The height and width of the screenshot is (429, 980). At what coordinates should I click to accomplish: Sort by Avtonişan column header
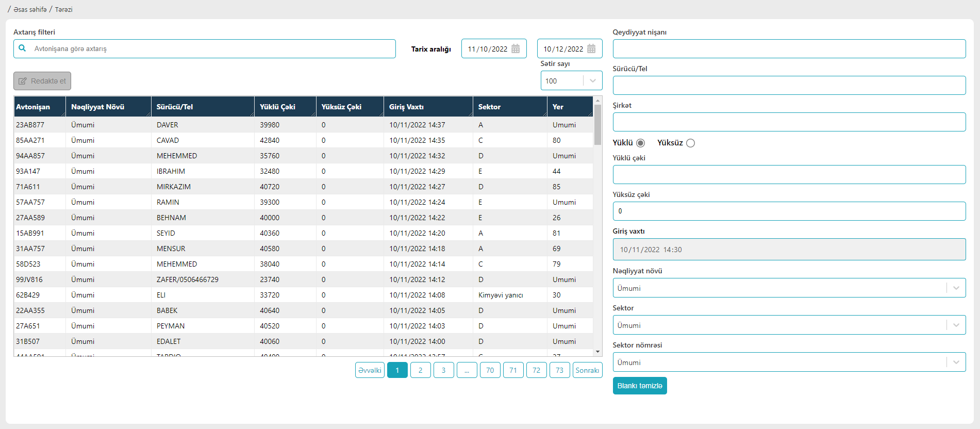40,107
